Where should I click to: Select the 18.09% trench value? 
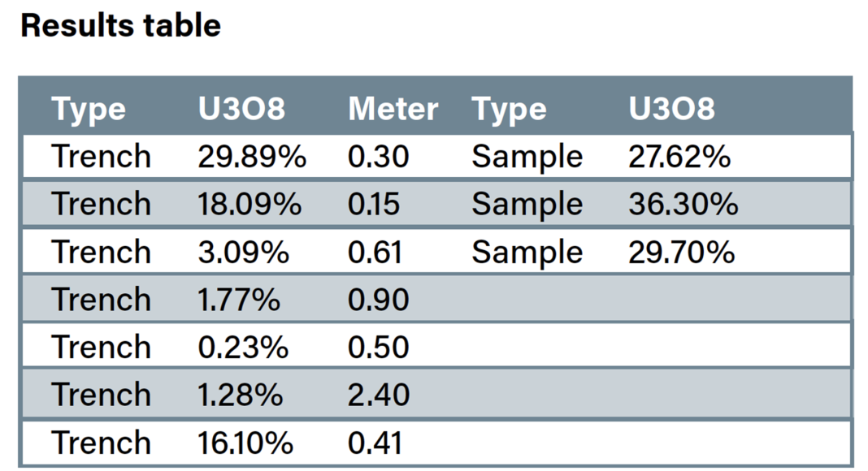[249, 204]
